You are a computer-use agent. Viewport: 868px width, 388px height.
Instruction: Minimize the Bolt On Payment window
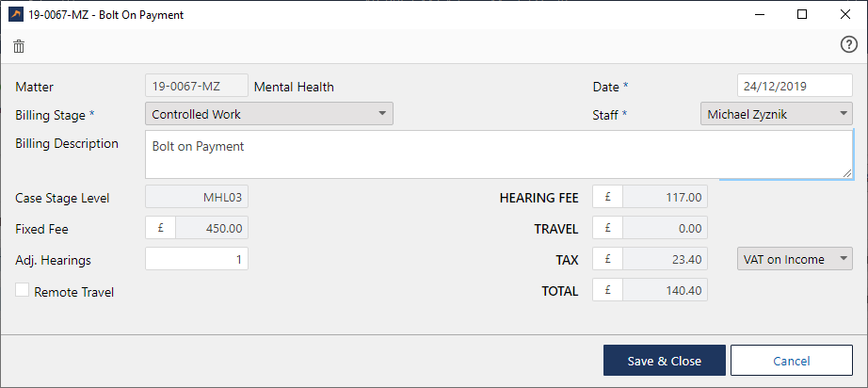coord(759,14)
